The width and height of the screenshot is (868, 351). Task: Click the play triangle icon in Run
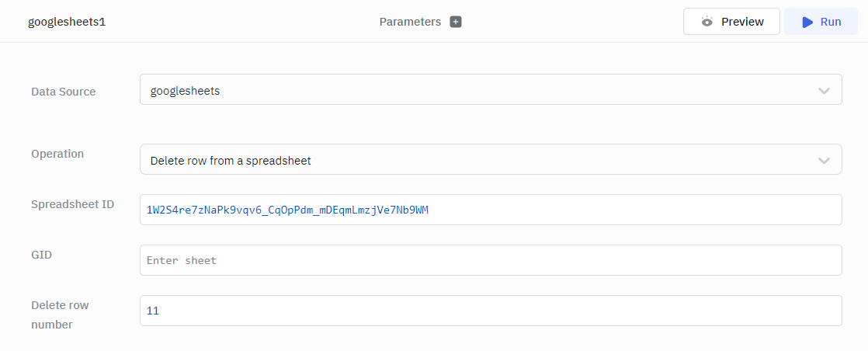(x=808, y=22)
